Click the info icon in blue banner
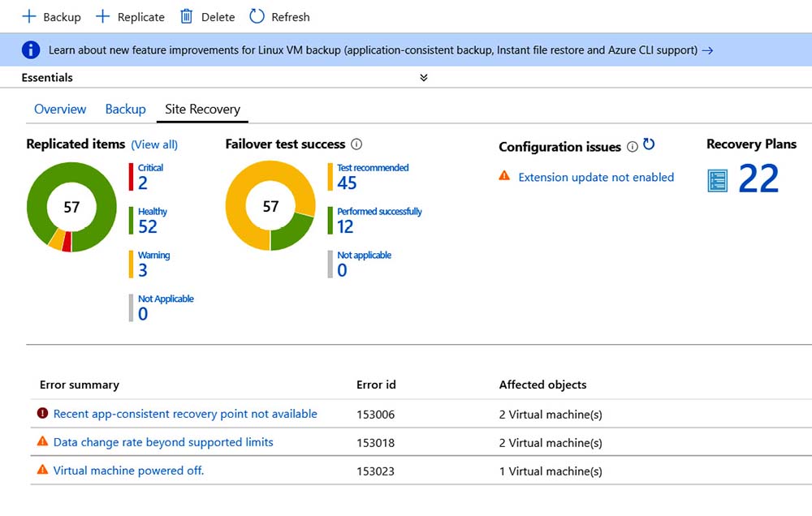Image resolution: width=812 pixels, height=516 pixels. pos(31,50)
